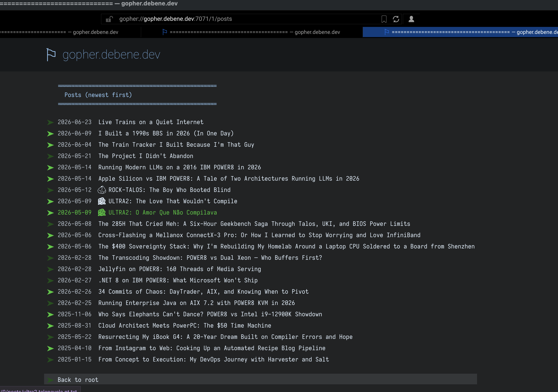Click the rock icon in the ROCK-TALOS entry
The height and width of the screenshot is (392, 558).
(x=102, y=190)
